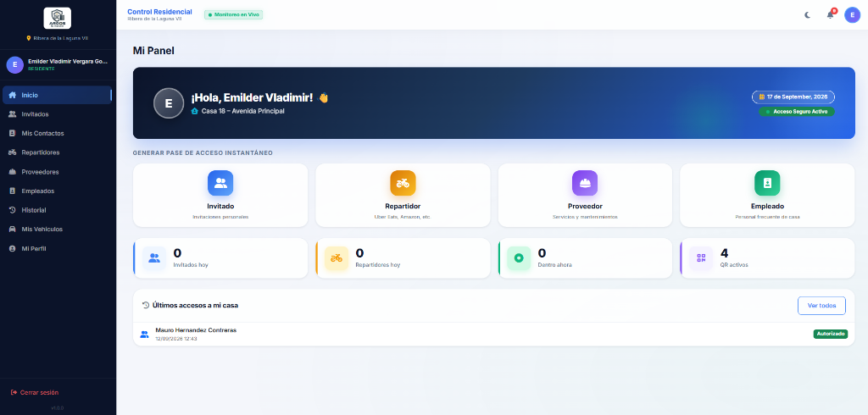This screenshot has height=415, width=868.
Task: Click Dentro ahora label
Action: pos(554,265)
